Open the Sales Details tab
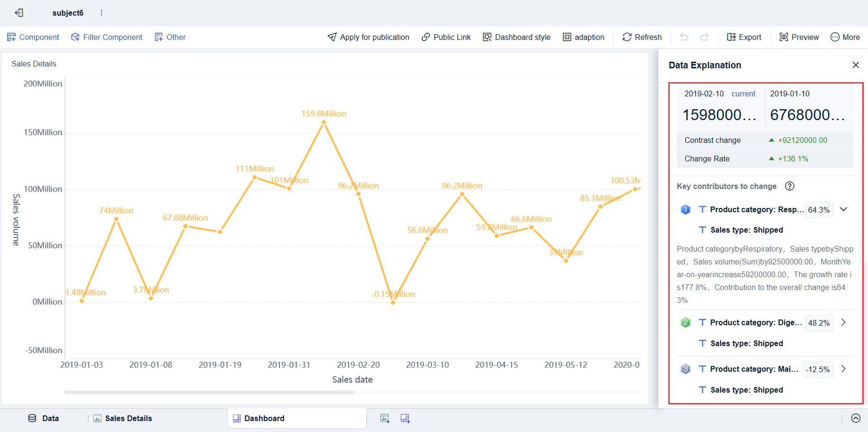The height and width of the screenshot is (432, 868). point(122,418)
